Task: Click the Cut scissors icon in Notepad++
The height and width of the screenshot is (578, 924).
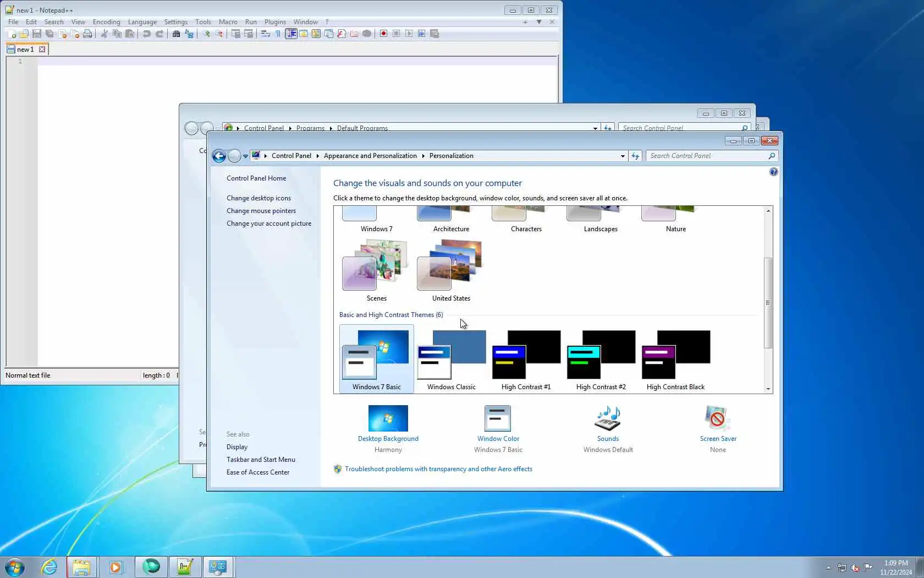Action: pos(105,34)
